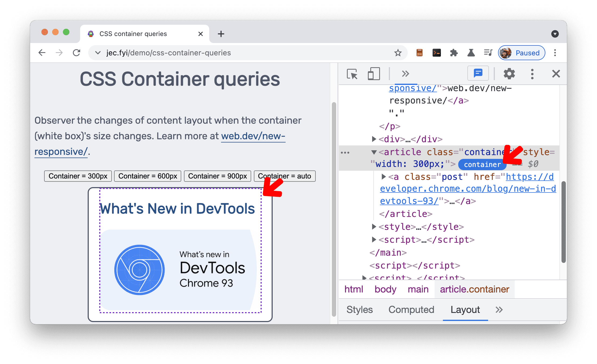This screenshot has height=364, width=597.
Task: Click Container = 900px button
Action: pos(217,176)
